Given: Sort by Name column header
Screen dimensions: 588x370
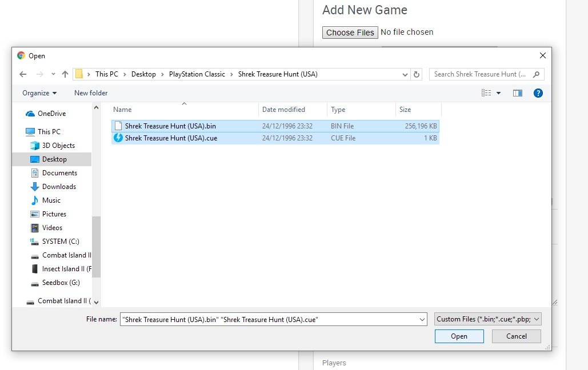Looking at the screenshot, I should pyautogui.click(x=122, y=110).
